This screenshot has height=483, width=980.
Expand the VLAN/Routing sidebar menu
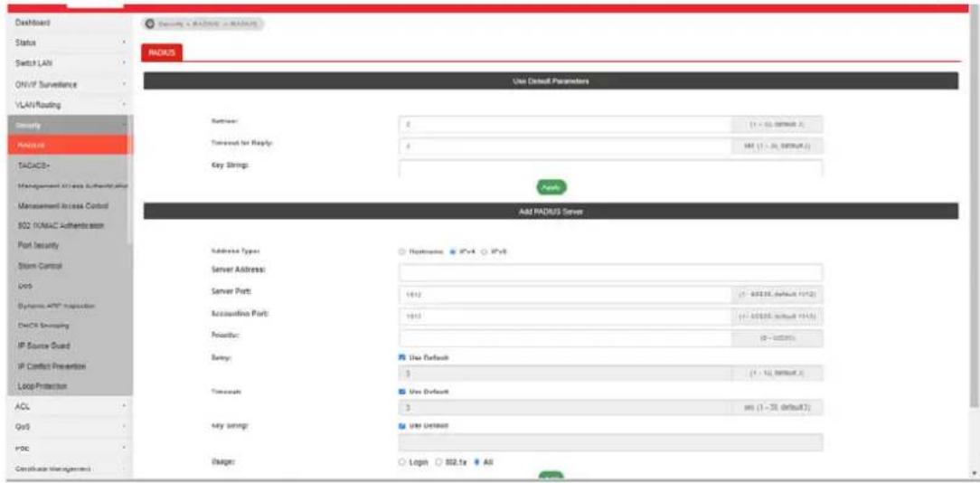pos(70,105)
